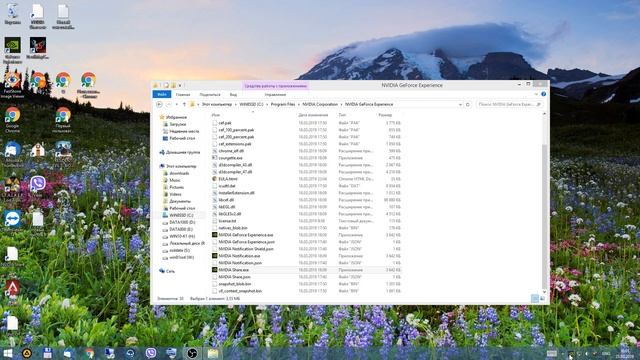This screenshot has width=640, height=360.
Task: Select Загрузки in navigation pane
Action: pyautogui.click(x=178, y=124)
